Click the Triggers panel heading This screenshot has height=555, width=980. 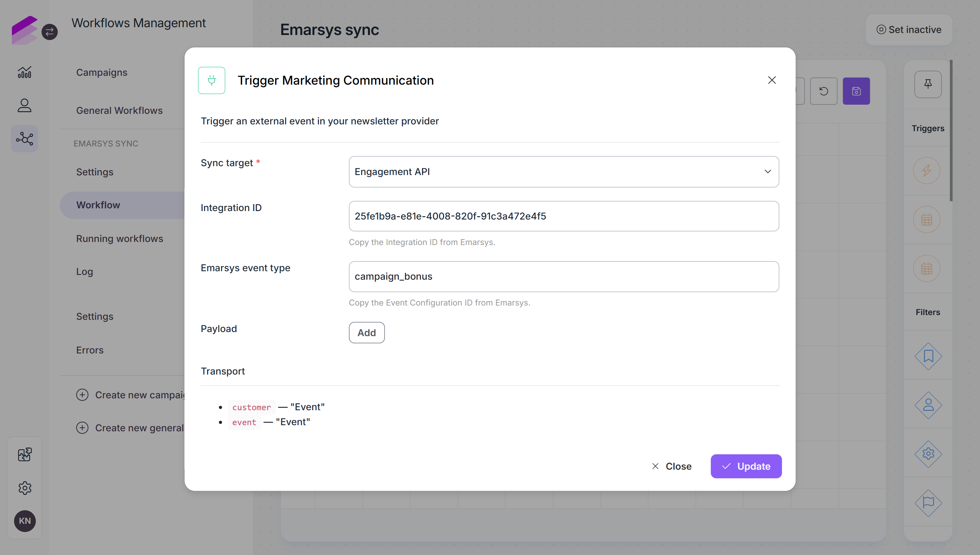(928, 128)
